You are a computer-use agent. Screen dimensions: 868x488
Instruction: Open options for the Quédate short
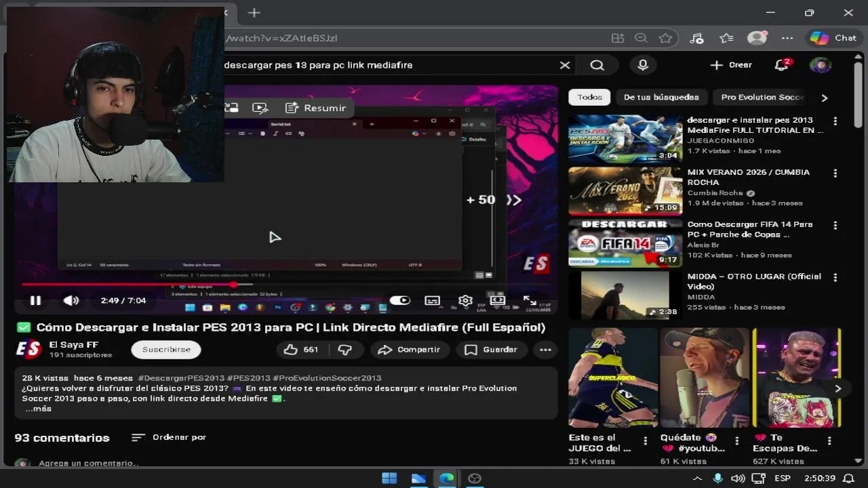click(737, 441)
